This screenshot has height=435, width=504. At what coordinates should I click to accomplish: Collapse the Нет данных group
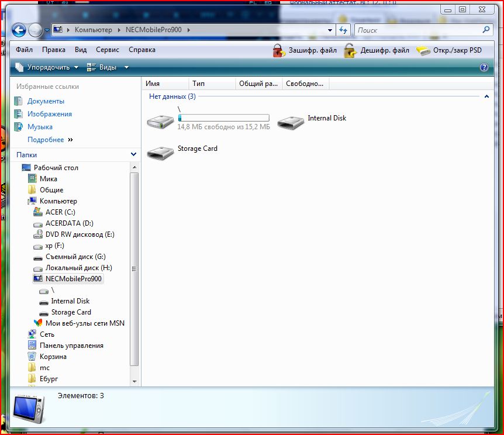click(x=486, y=96)
